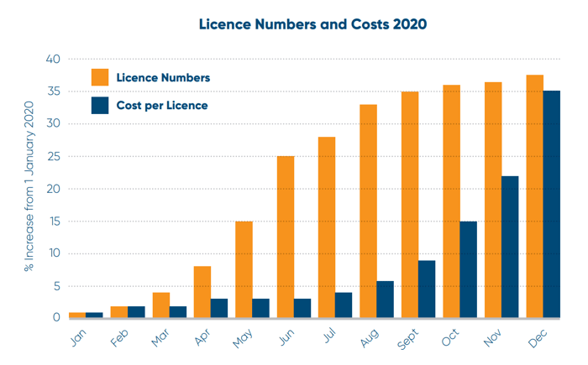The height and width of the screenshot is (365, 588).
Task: Click the y-axis value "20"
Action: click(53, 189)
